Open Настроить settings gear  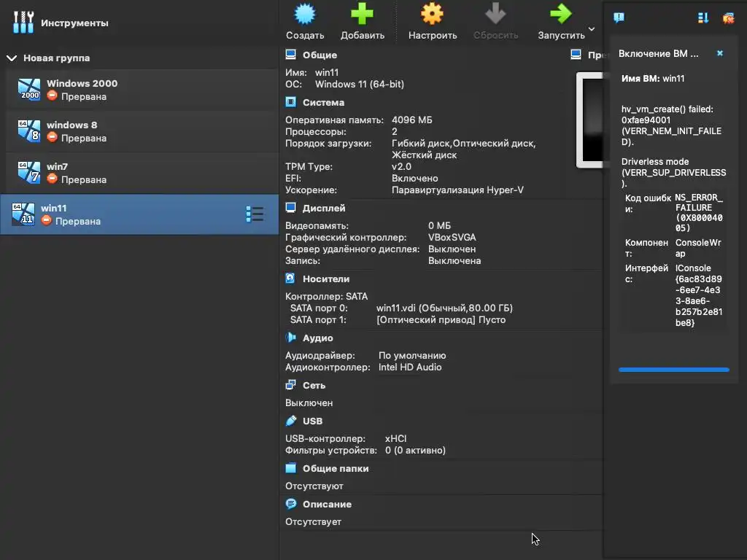[433, 22]
